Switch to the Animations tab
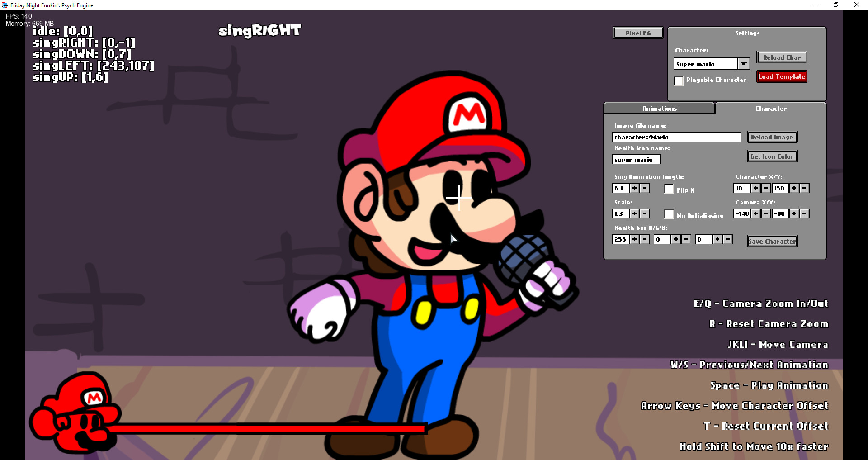Image resolution: width=868 pixels, height=460 pixels. [x=659, y=108]
